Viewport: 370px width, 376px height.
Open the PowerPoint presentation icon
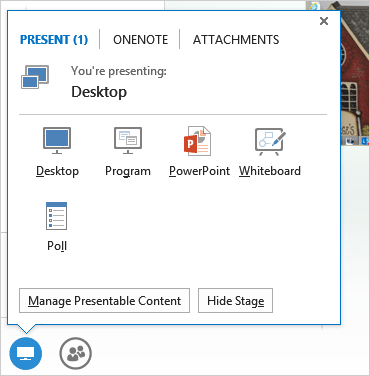(197, 141)
